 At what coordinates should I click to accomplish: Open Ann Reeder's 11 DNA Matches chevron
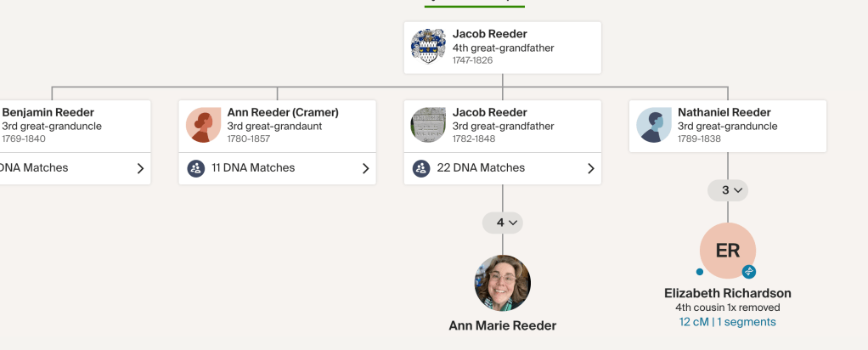365,168
